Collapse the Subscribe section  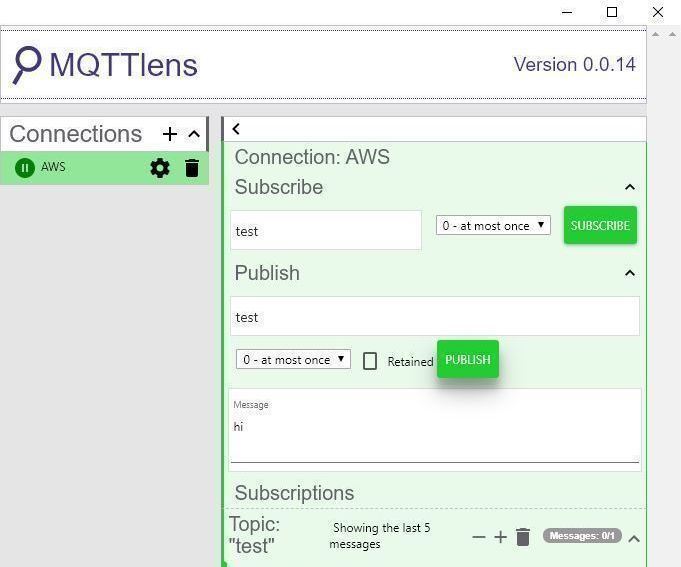pyautogui.click(x=630, y=187)
